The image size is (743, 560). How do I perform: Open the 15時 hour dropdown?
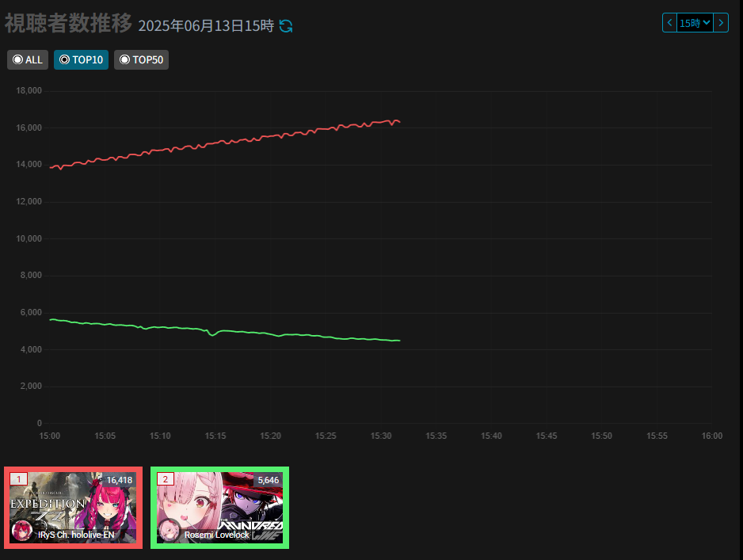tap(695, 23)
